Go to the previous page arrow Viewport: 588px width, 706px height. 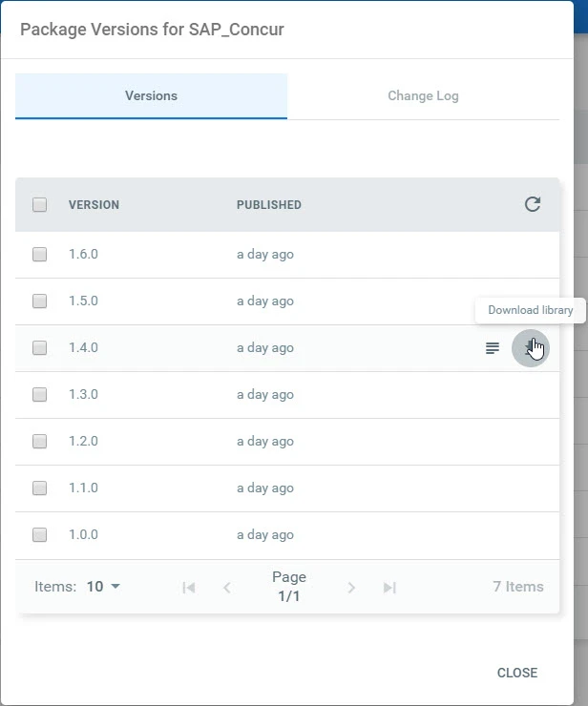226,587
